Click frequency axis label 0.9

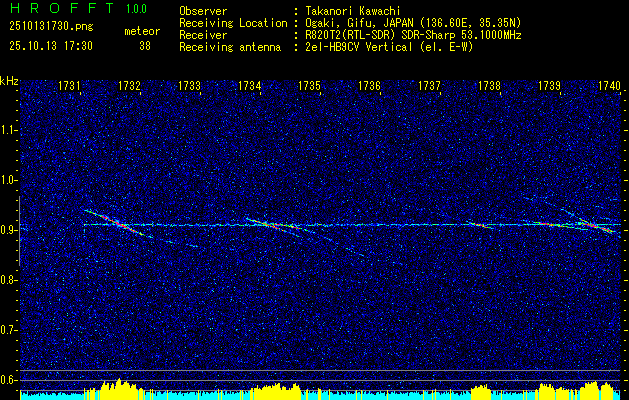[8, 230]
